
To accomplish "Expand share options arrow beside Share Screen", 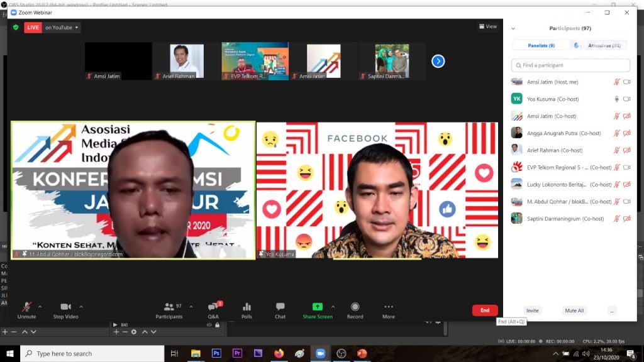I will pos(333,307).
